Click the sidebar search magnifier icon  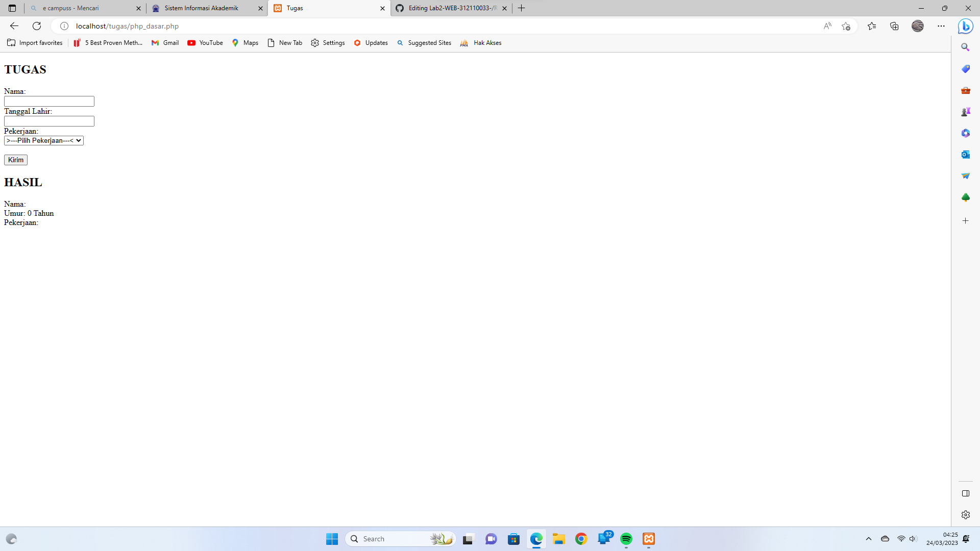965,47
